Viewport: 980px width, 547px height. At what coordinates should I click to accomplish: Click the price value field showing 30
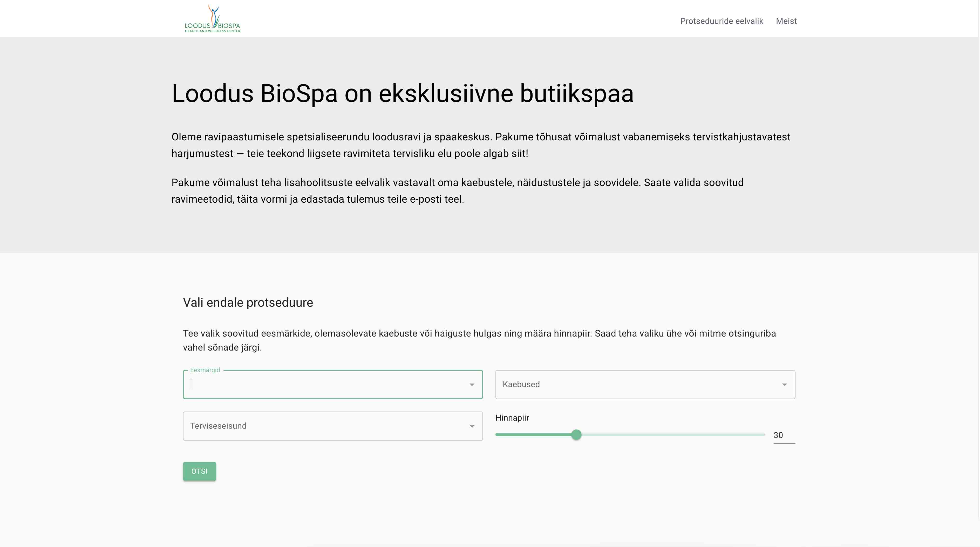779,435
